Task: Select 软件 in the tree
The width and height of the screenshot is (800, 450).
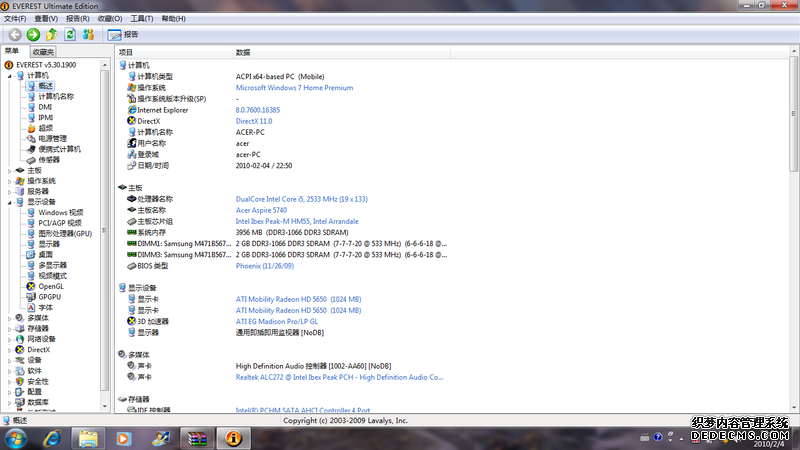Action: pos(34,371)
